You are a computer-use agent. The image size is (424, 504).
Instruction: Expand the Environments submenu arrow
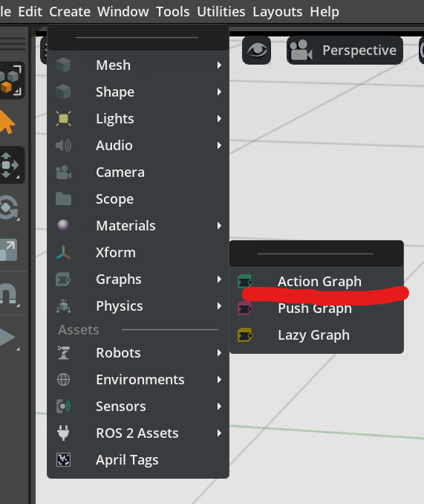219,380
